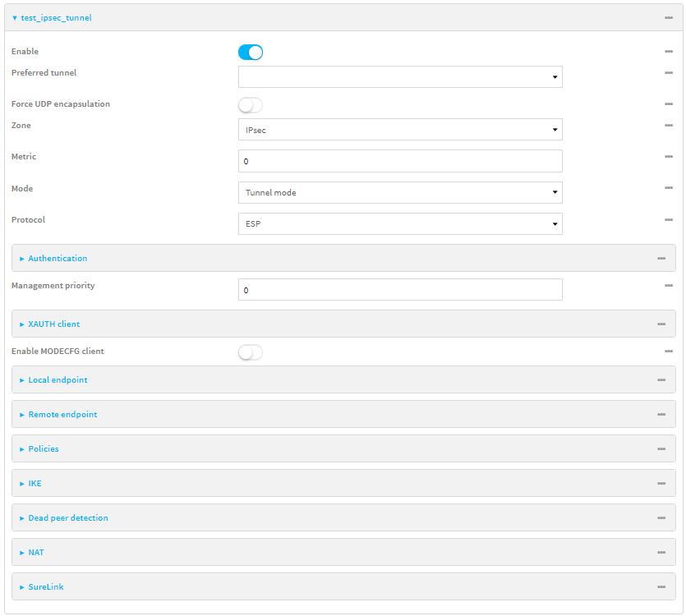Turn on Enable MODECFG client
Image resolution: width=686 pixels, height=616 pixels.
pyautogui.click(x=250, y=352)
